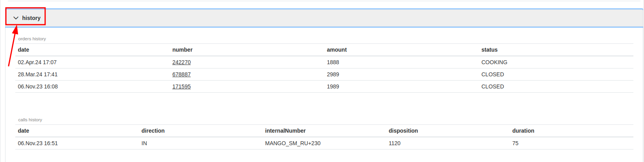The height and width of the screenshot is (162, 644).
Task: Click the history panel header label
Action: tap(31, 18)
